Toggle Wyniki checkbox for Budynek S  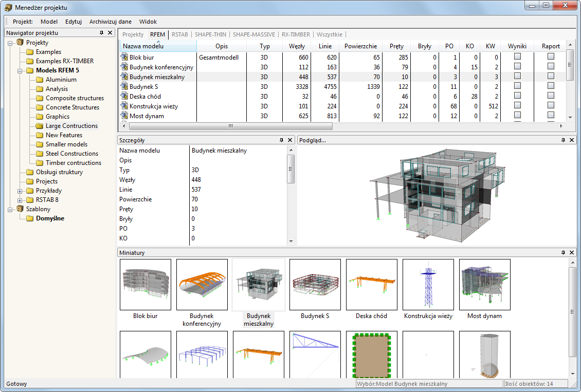(517, 85)
